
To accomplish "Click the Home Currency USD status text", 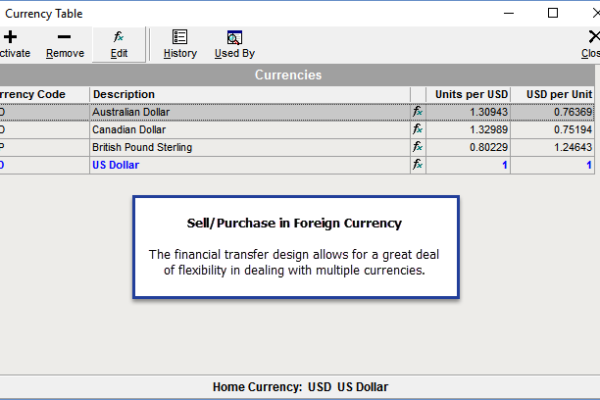I will [300, 387].
